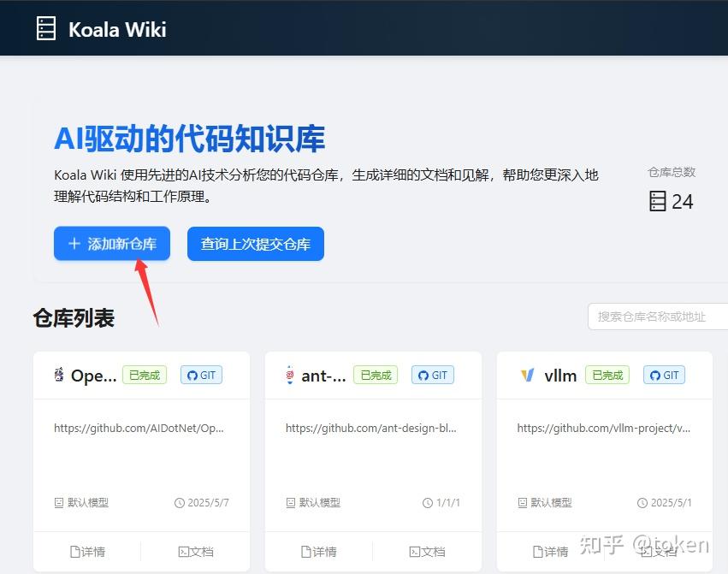
Task: Click the 查询上次提交仓库 button
Action: click(x=255, y=243)
